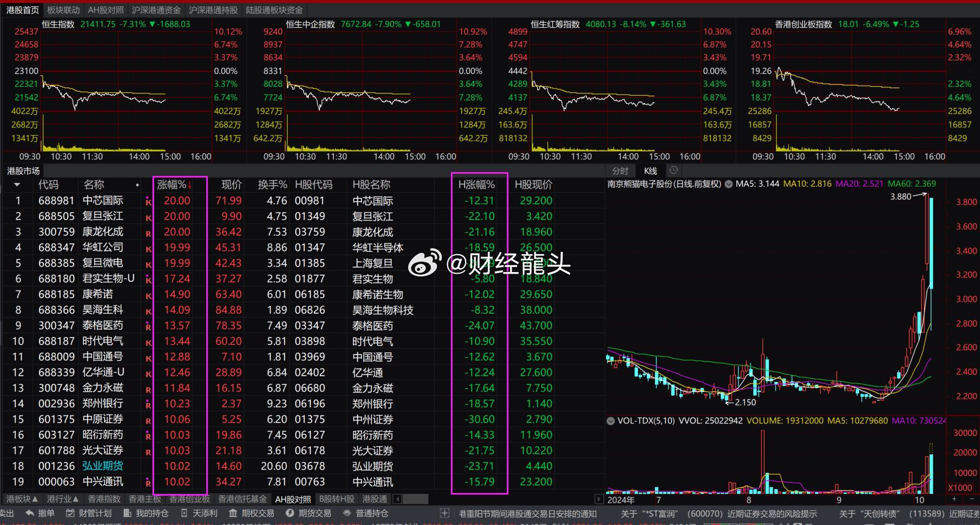This screenshot has width=980, height=525.
Task: Click H股名称 cell 昊海生物科技
Action: coord(383,310)
